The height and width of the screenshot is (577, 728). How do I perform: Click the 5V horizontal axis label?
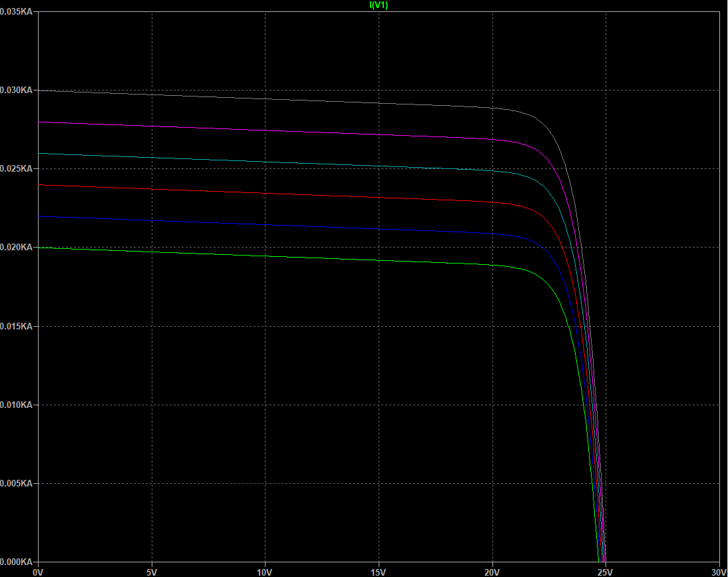point(152,571)
